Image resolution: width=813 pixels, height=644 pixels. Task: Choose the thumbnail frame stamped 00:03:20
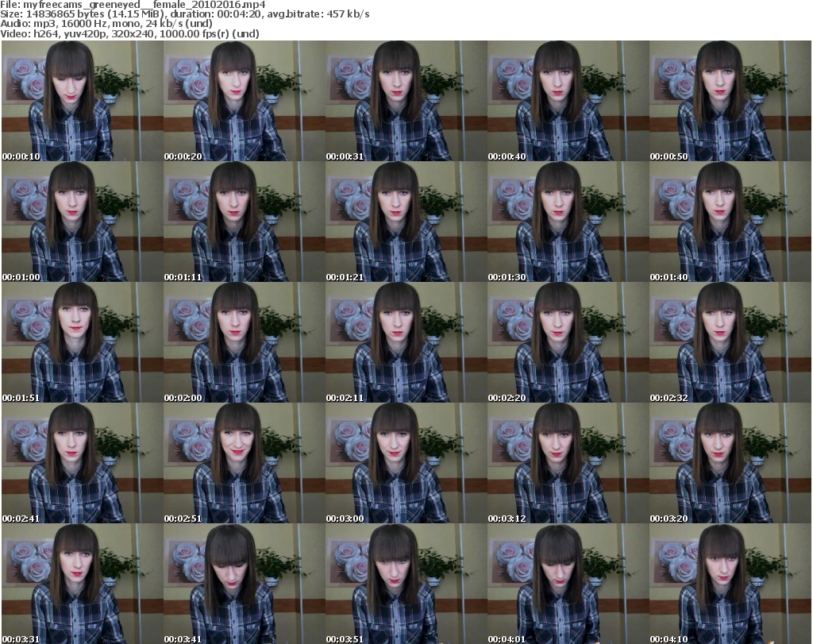[x=730, y=463]
